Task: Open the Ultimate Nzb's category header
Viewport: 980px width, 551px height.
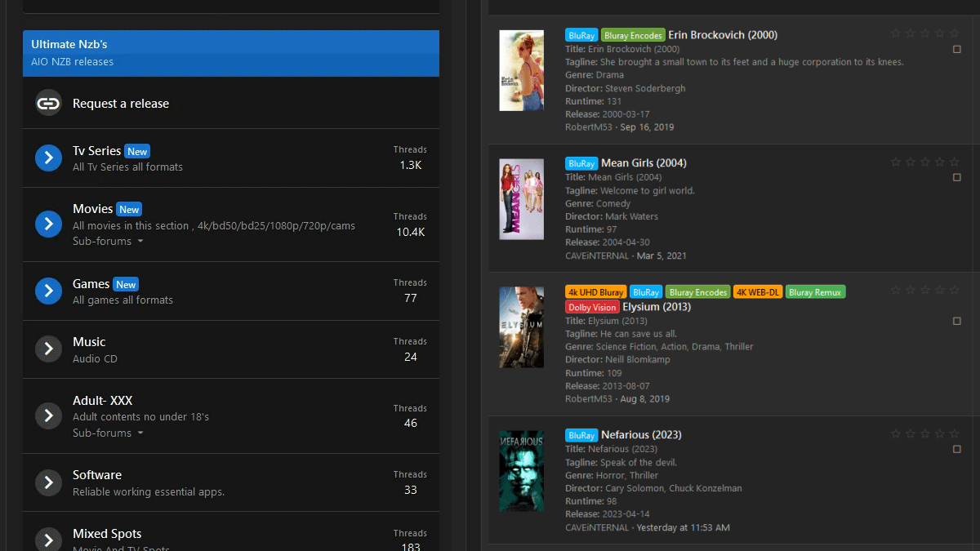Action: click(x=69, y=44)
